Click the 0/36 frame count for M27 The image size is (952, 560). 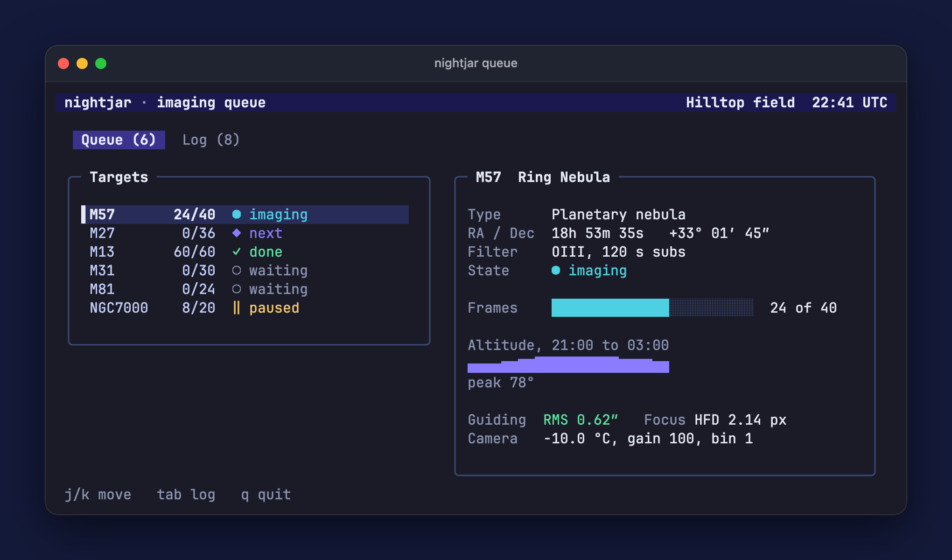pyautogui.click(x=199, y=233)
